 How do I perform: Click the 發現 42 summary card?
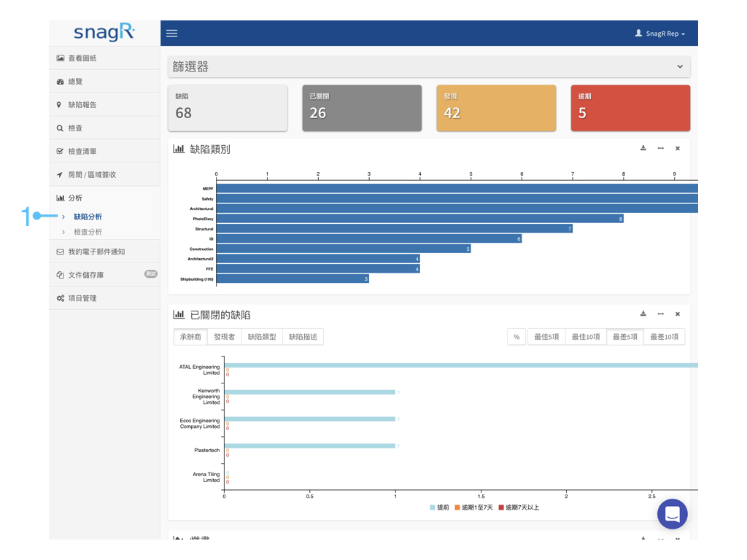click(x=496, y=108)
